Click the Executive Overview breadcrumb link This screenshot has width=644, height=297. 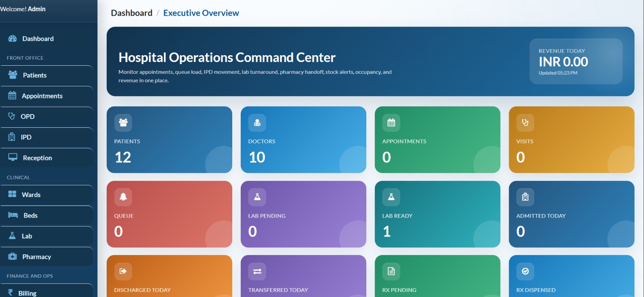(x=201, y=13)
